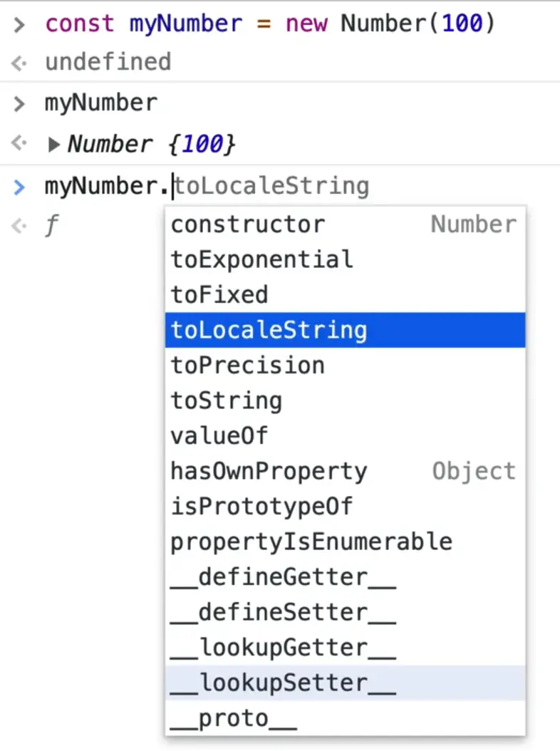Viewport: 560px width, 751px height.
Task: Choose isPrototypeOf from the list
Action: [x=261, y=507]
